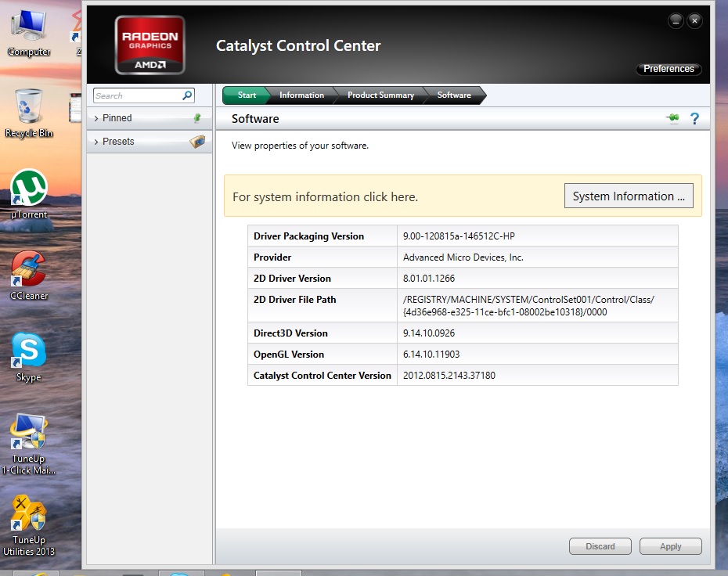The height and width of the screenshot is (576, 728).
Task: Go to the Product Summary breadcrumb
Action: pos(380,95)
